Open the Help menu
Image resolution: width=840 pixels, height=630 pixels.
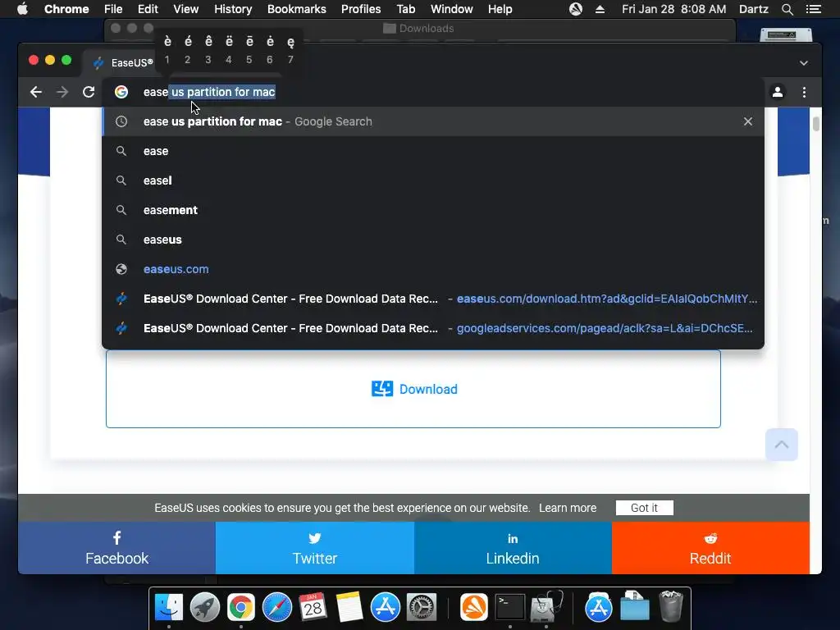pos(500,9)
